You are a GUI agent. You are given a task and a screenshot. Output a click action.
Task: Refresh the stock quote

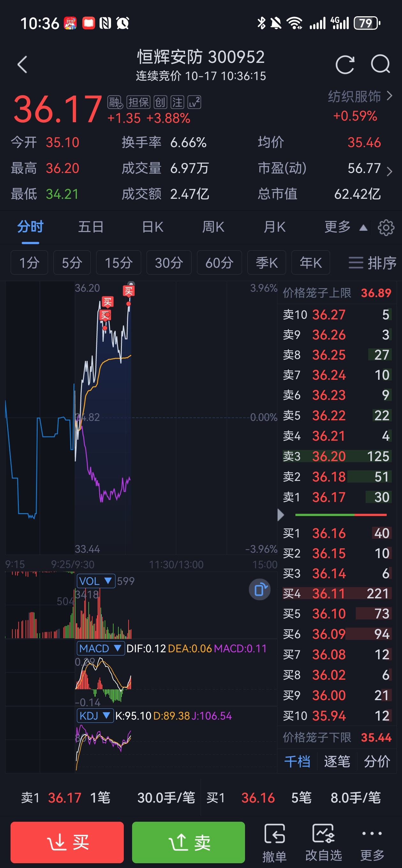(345, 64)
